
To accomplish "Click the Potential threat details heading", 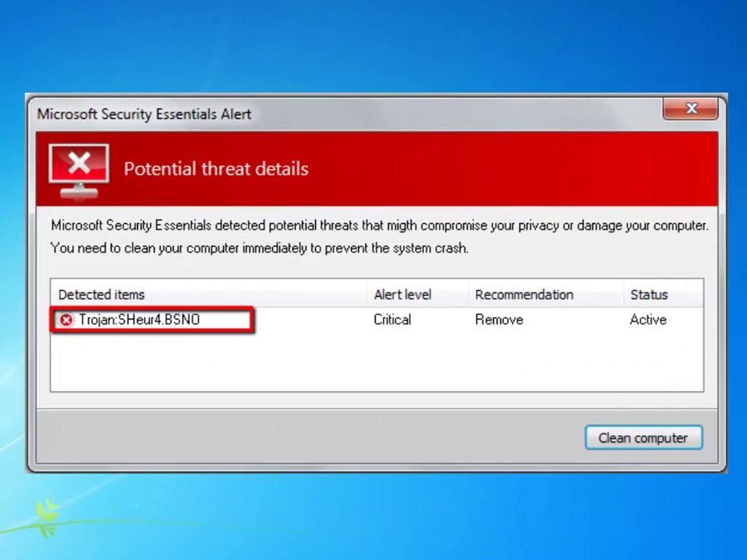I will pos(216,169).
